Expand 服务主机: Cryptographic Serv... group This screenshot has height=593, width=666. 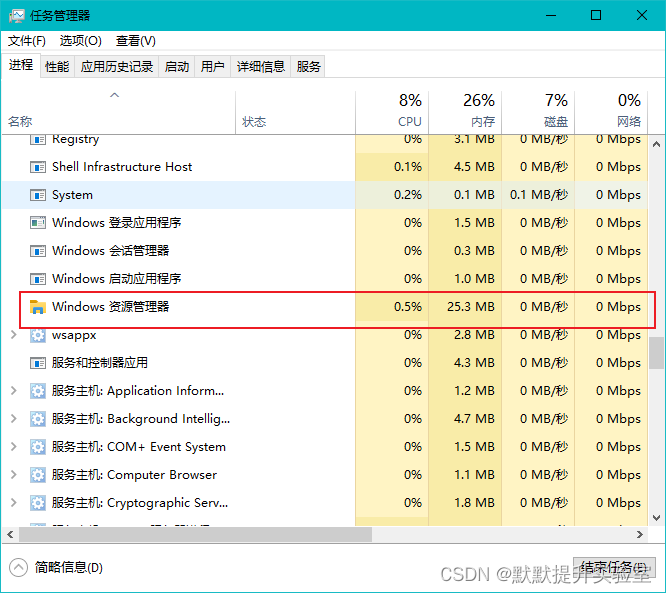(x=14, y=503)
